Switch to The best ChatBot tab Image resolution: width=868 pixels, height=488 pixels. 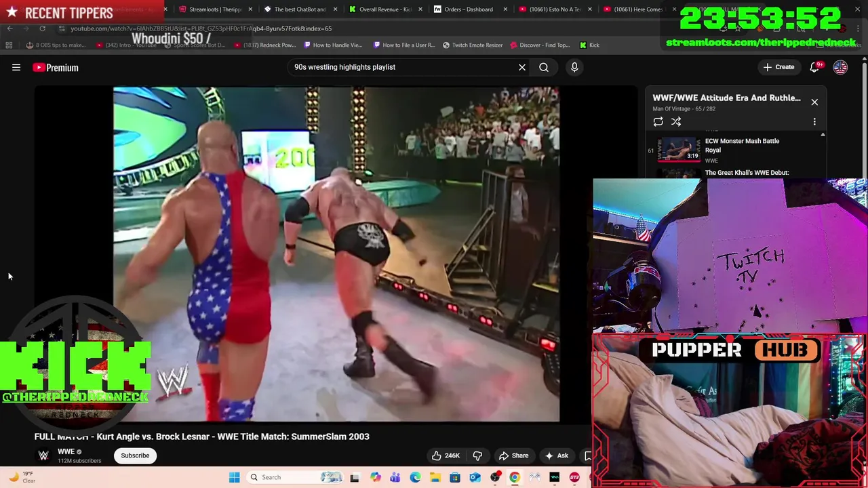point(300,9)
